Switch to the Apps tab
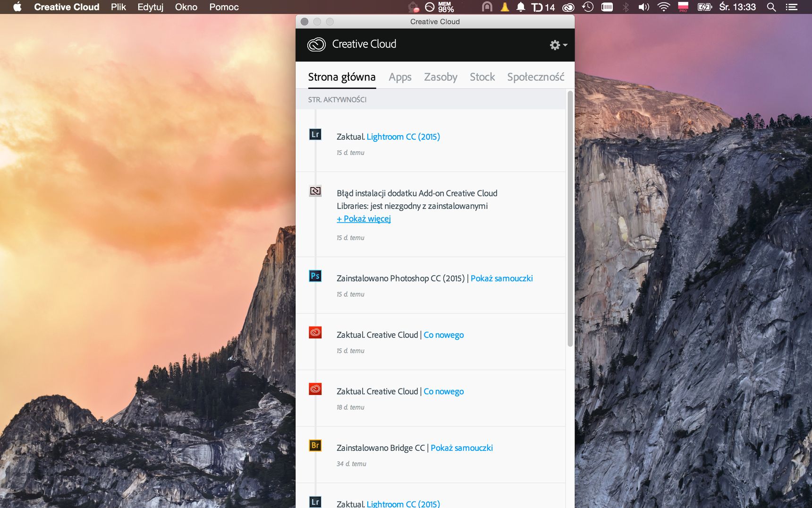Screen dimensions: 812x508 (400, 77)
